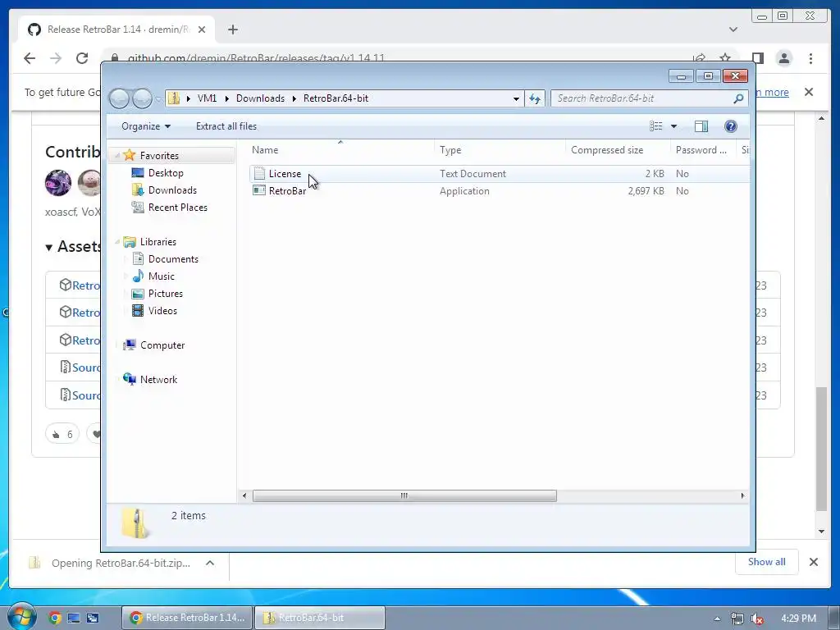Screen dimensions: 840x630
Task: Open the view options dropdown arrow
Action: tap(674, 126)
